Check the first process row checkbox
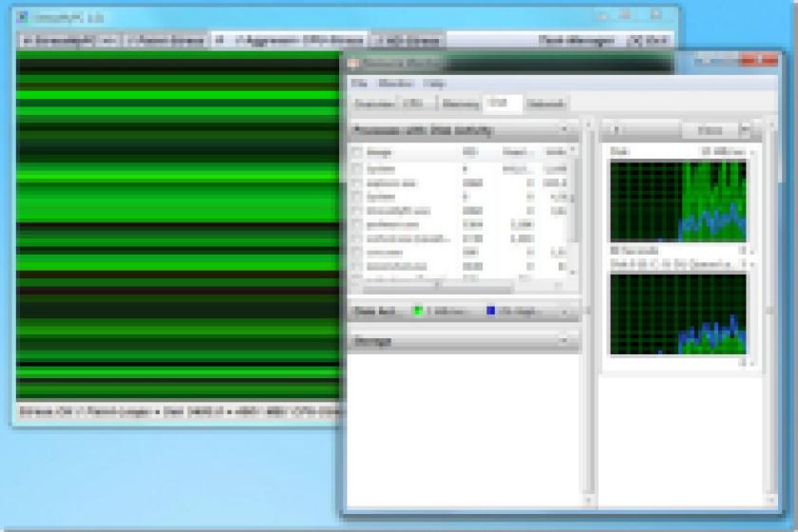 pos(357,169)
